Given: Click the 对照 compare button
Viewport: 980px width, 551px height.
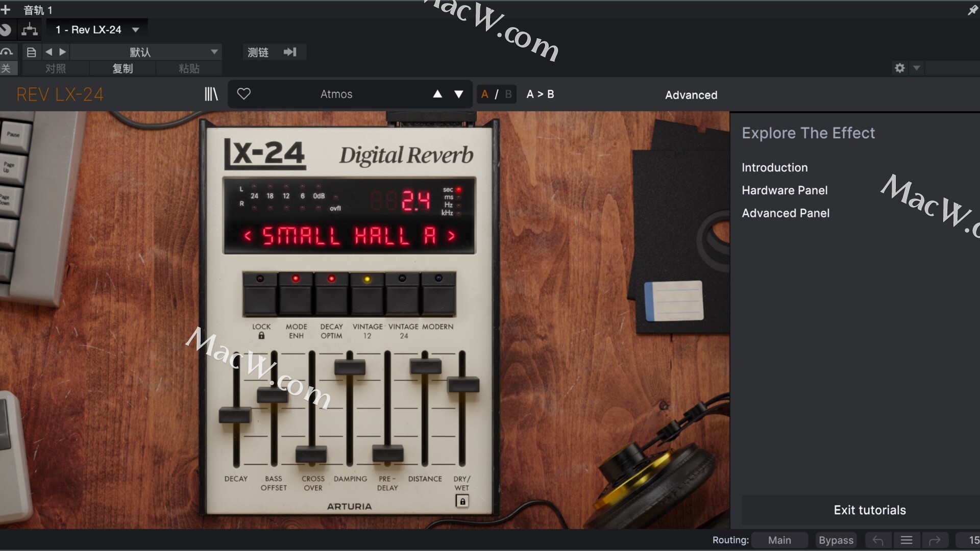Looking at the screenshot, I should tap(56, 68).
